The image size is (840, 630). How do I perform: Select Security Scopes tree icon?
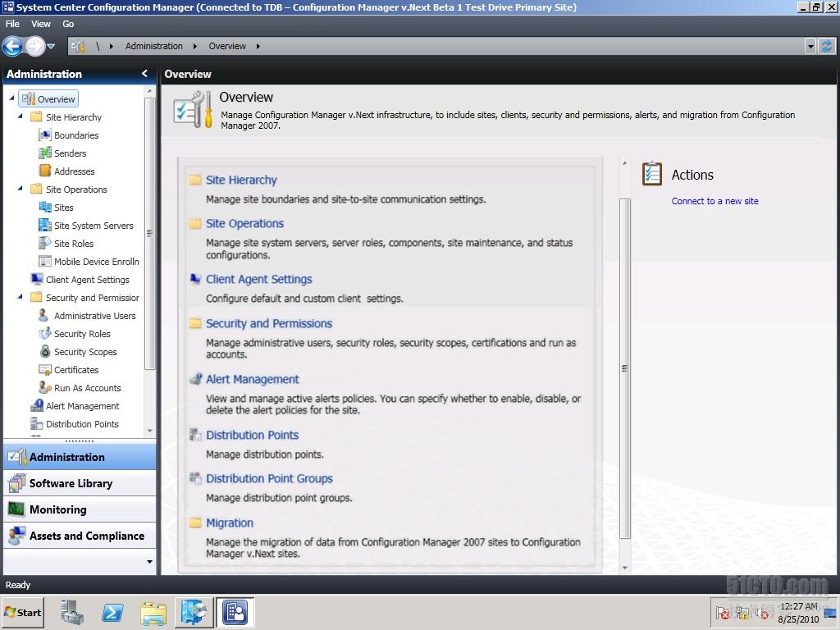point(45,351)
